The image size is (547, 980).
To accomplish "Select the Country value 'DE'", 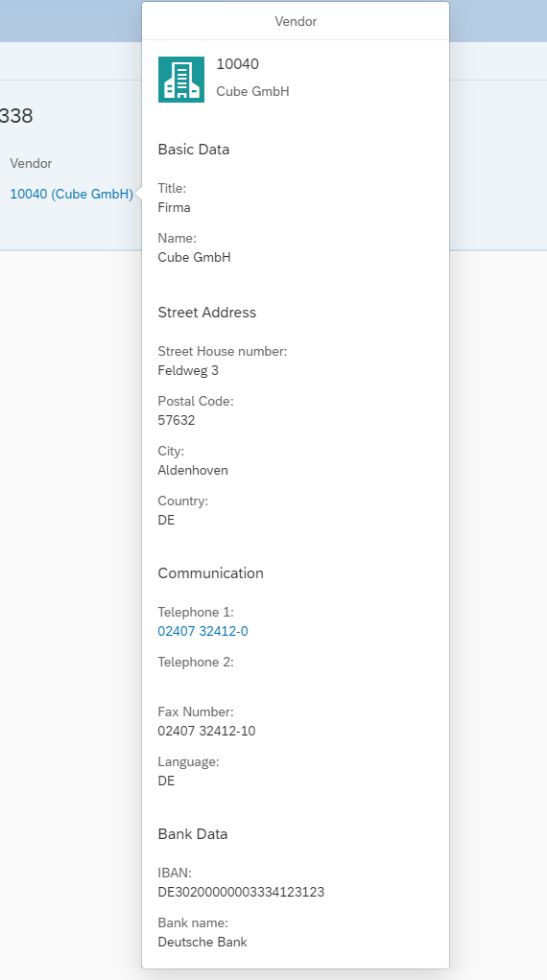I will tap(166, 521).
